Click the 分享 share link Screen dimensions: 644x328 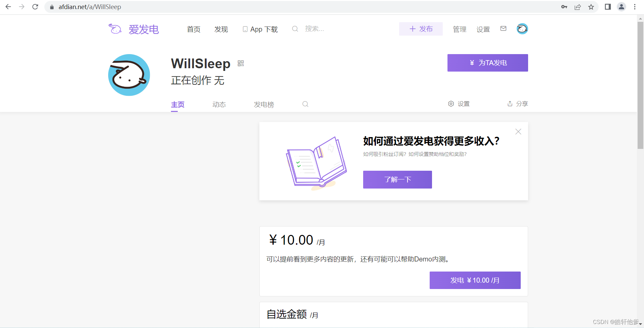518,104
